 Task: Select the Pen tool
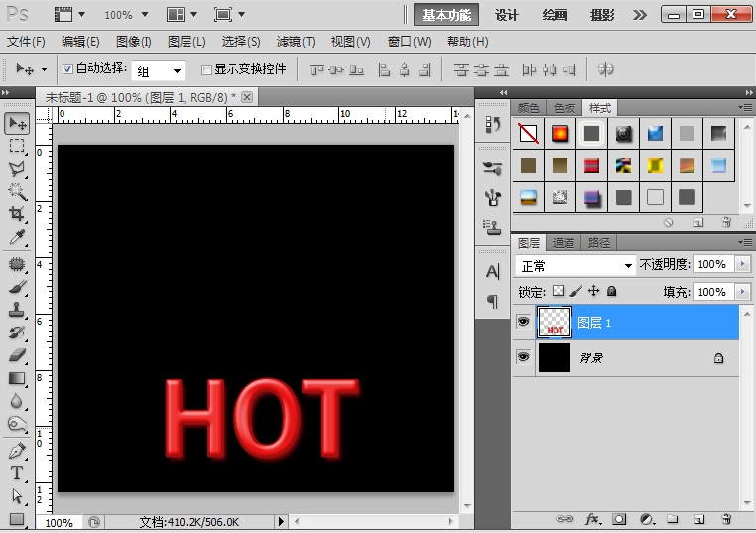click(17, 451)
